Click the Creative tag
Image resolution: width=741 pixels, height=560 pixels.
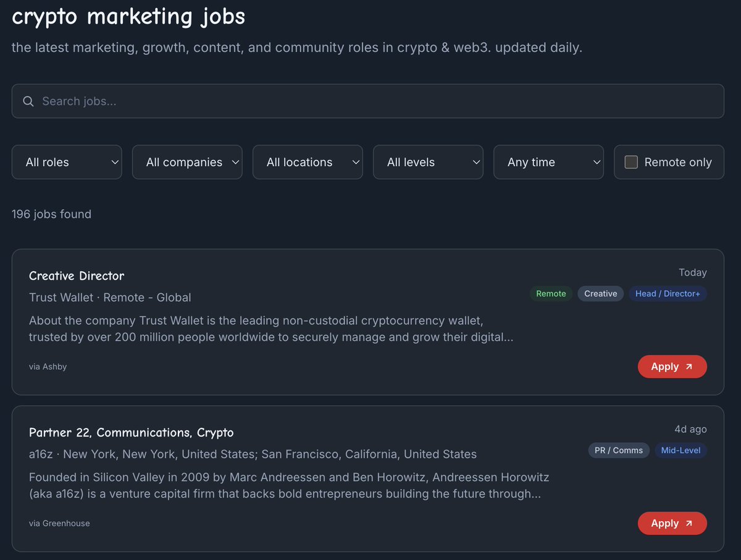(x=601, y=294)
